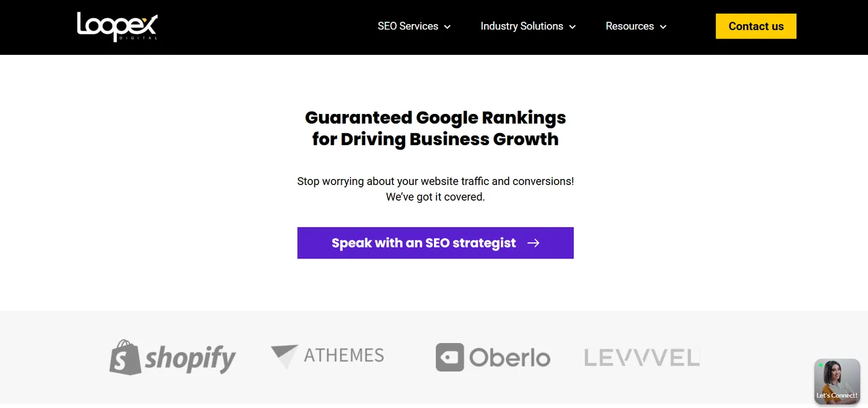
Task: Open the Let's Connect chat widget
Action: pyautogui.click(x=837, y=381)
